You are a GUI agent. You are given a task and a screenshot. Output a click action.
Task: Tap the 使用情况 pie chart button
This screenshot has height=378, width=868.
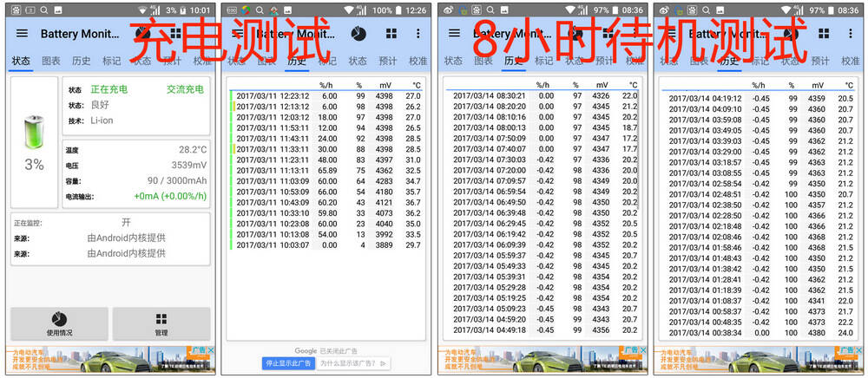point(59,323)
